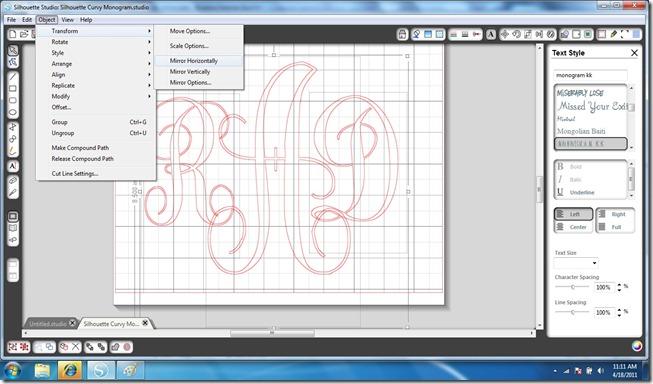Adjust the Character Spacing slider

(573, 287)
